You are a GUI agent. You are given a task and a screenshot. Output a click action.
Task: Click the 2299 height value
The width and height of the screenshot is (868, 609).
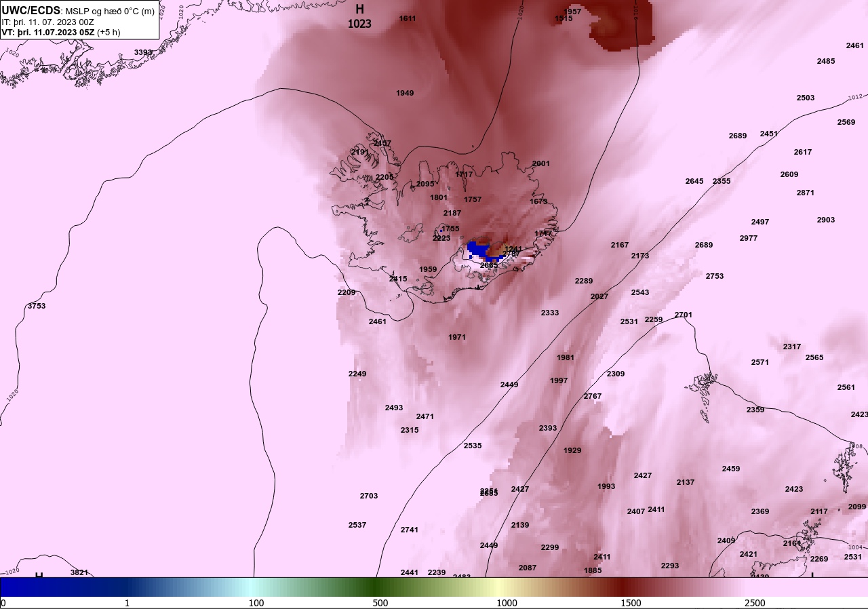(x=550, y=547)
